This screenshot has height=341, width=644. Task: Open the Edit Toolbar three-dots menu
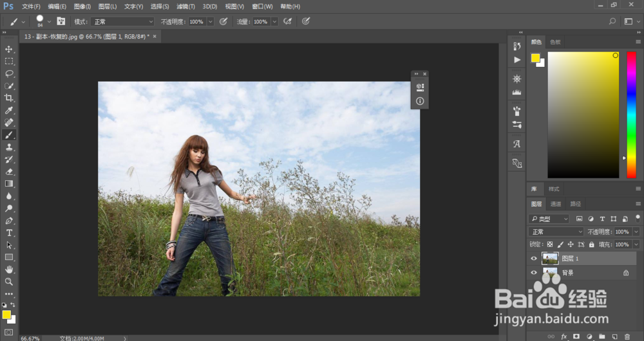coord(8,294)
